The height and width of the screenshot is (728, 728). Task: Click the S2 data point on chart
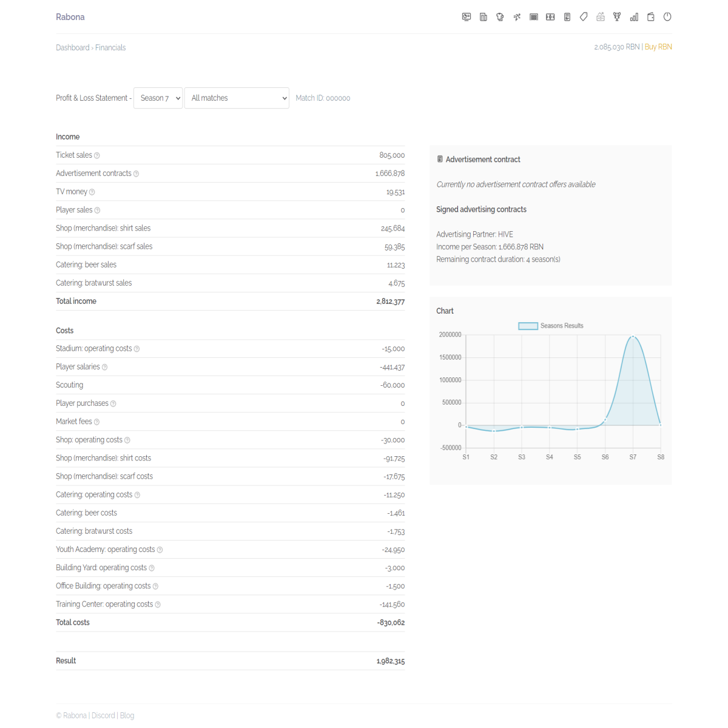(x=494, y=431)
